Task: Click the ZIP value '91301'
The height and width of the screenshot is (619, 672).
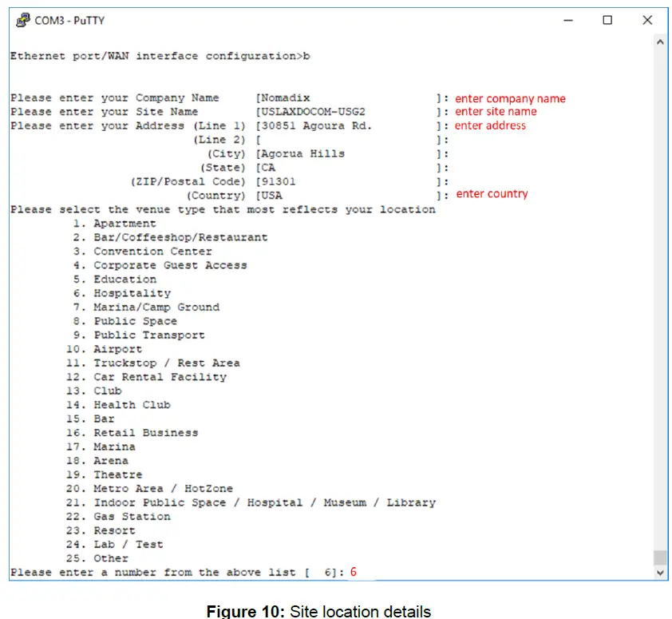Action: pyautogui.click(x=279, y=181)
